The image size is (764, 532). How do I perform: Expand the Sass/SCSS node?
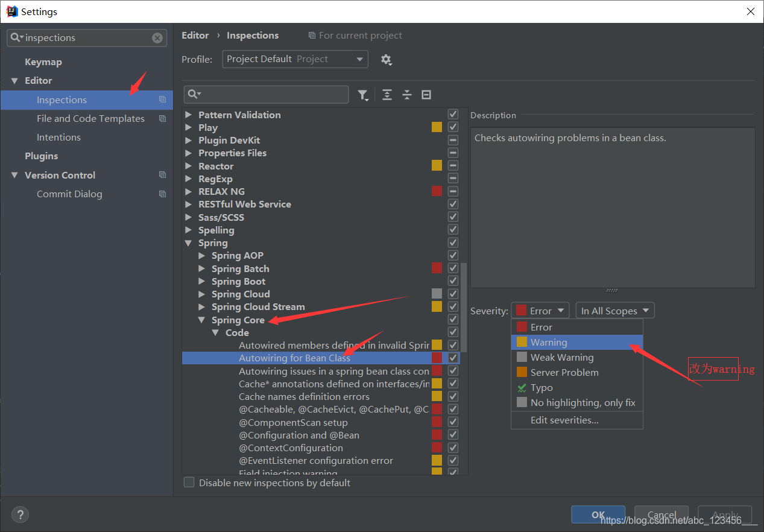188,217
